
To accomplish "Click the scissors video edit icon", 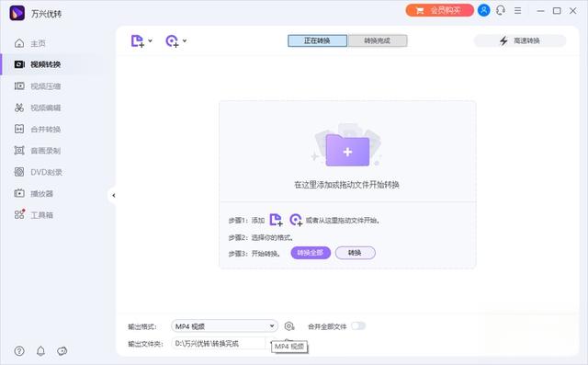I will click(19, 108).
